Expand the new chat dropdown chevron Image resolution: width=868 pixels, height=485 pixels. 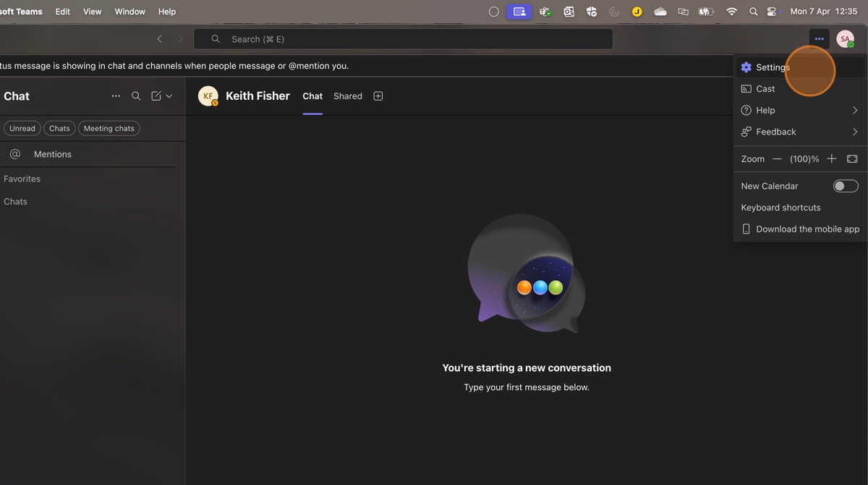pos(169,96)
